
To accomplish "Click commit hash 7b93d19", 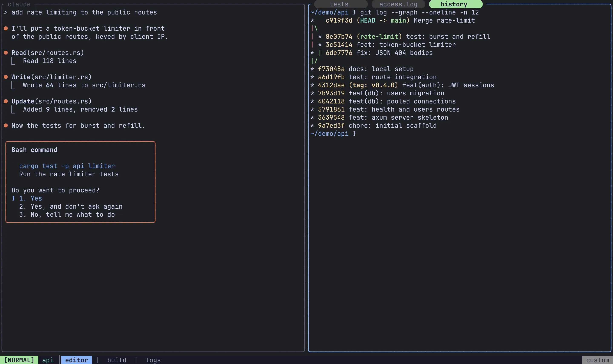I will (x=331, y=93).
